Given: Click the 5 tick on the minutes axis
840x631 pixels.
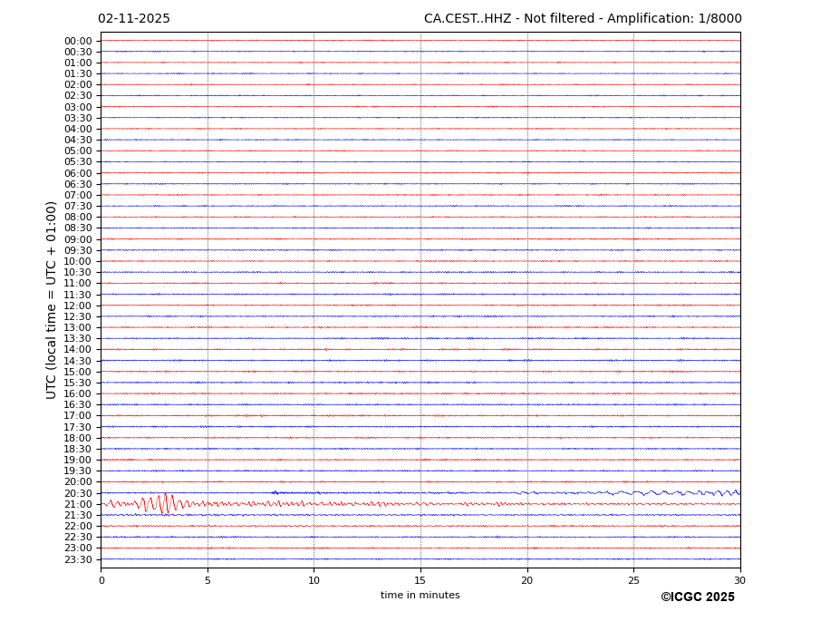Looking at the screenshot, I should pyautogui.click(x=208, y=580).
